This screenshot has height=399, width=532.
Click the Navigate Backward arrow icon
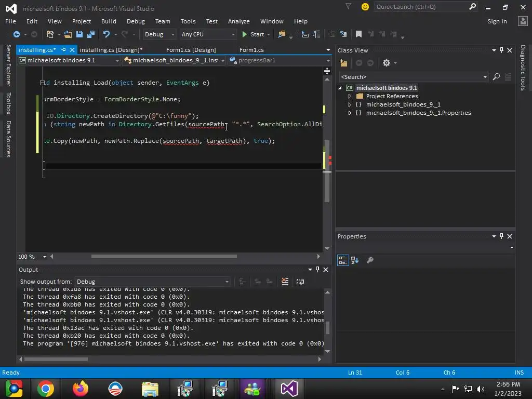pos(16,34)
